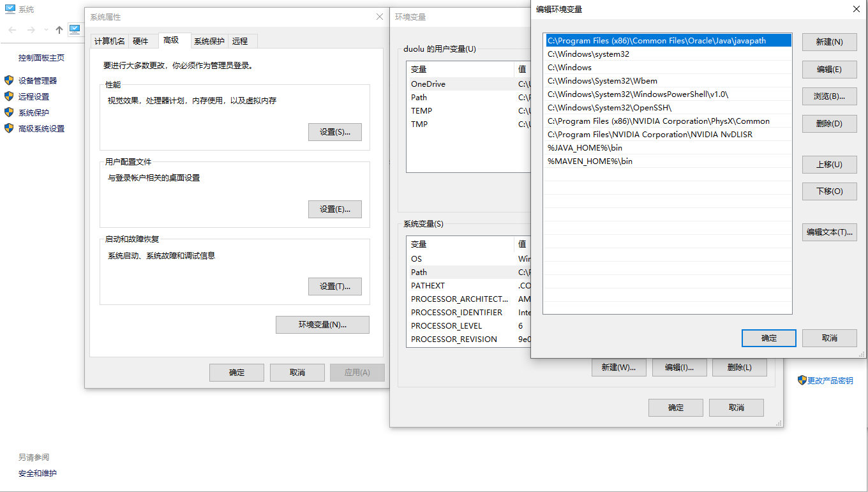Open user profiles 设置(E)... button
The image size is (868, 492).
pyautogui.click(x=335, y=209)
